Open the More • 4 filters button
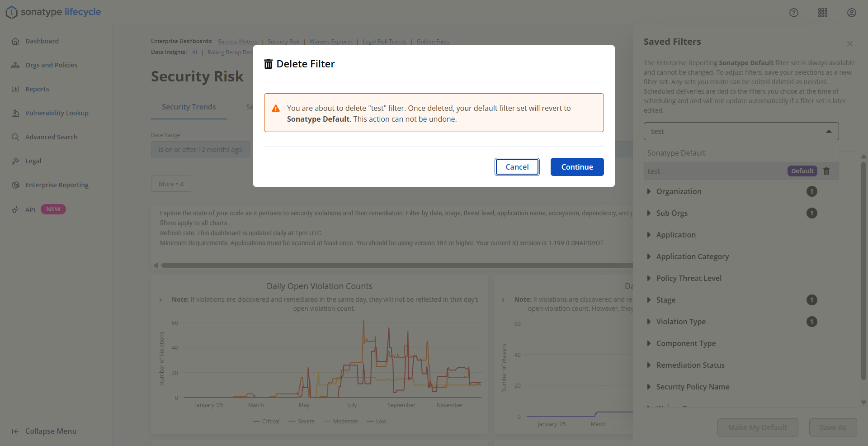Screen dimensions: 868x446 tap(171, 184)
